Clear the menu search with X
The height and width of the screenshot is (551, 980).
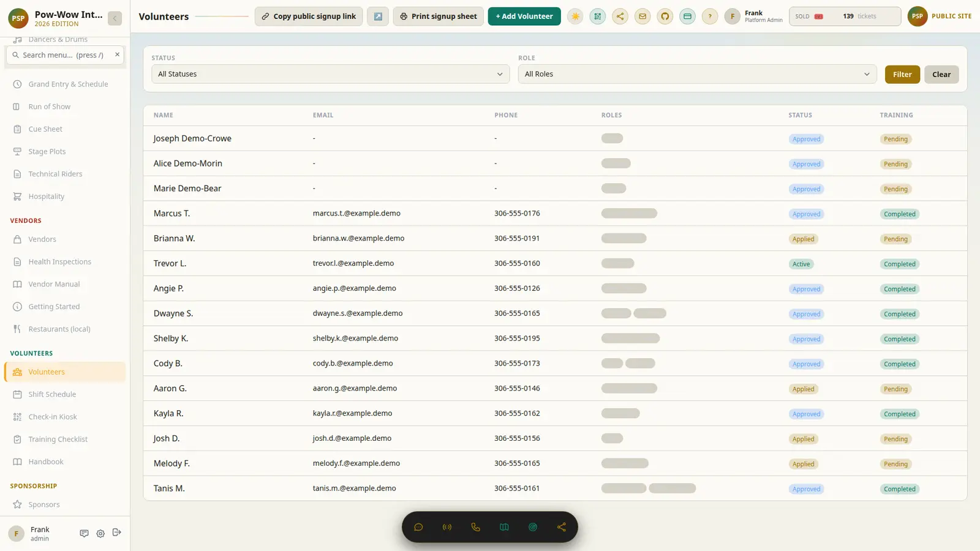(117, 54)
